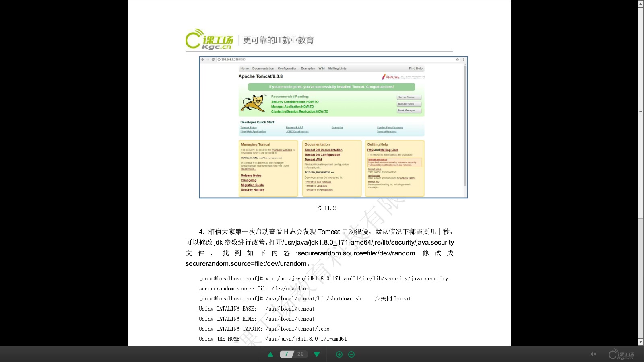Click the figure caption "图 11.2"

pos(326,208)
